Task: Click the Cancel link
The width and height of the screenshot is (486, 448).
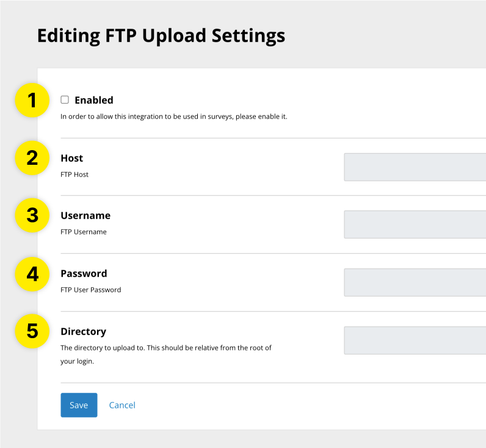Action: tap(122, 405)
